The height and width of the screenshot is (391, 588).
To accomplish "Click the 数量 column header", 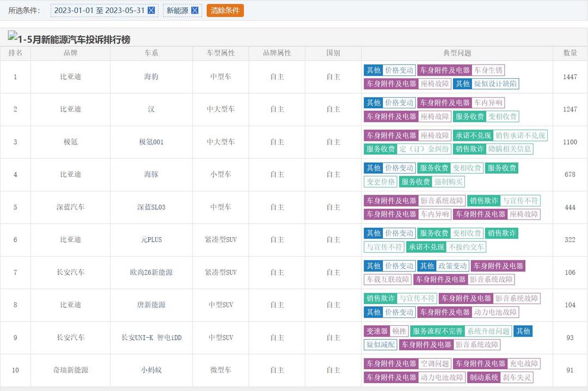I will coord(570,53).
